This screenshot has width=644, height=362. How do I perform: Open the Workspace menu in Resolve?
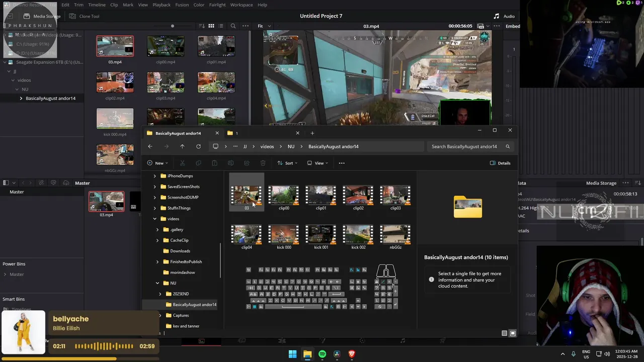[242, 5]
